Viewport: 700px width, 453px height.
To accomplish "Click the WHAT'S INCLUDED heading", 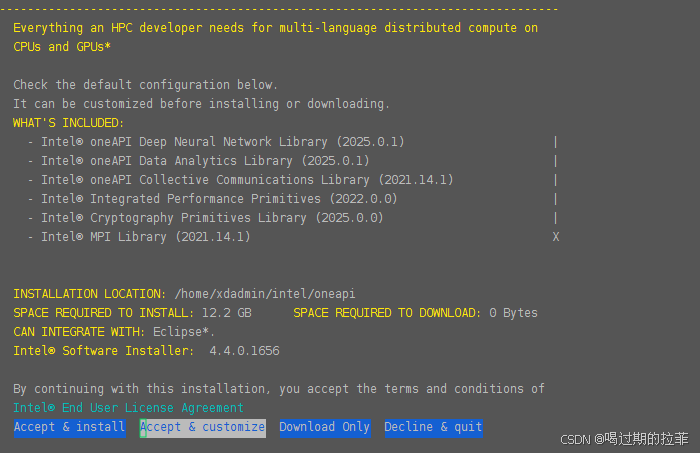I will click(x=68, y=123).
